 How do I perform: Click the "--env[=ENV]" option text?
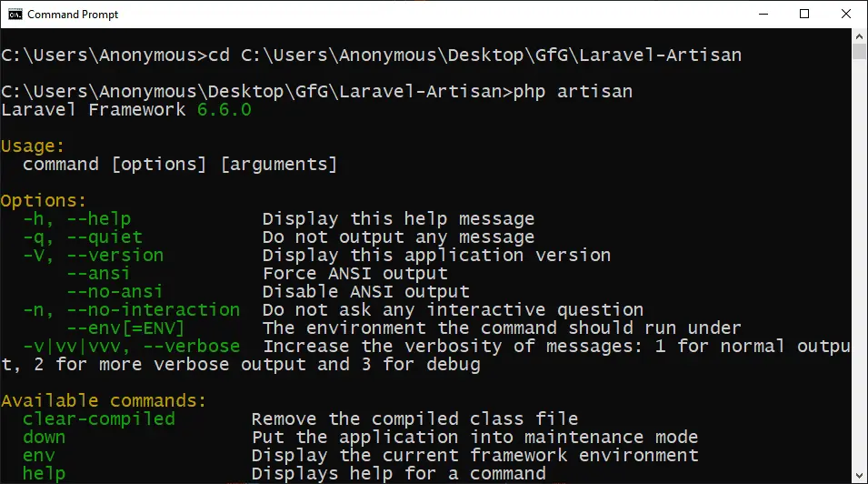126,328
